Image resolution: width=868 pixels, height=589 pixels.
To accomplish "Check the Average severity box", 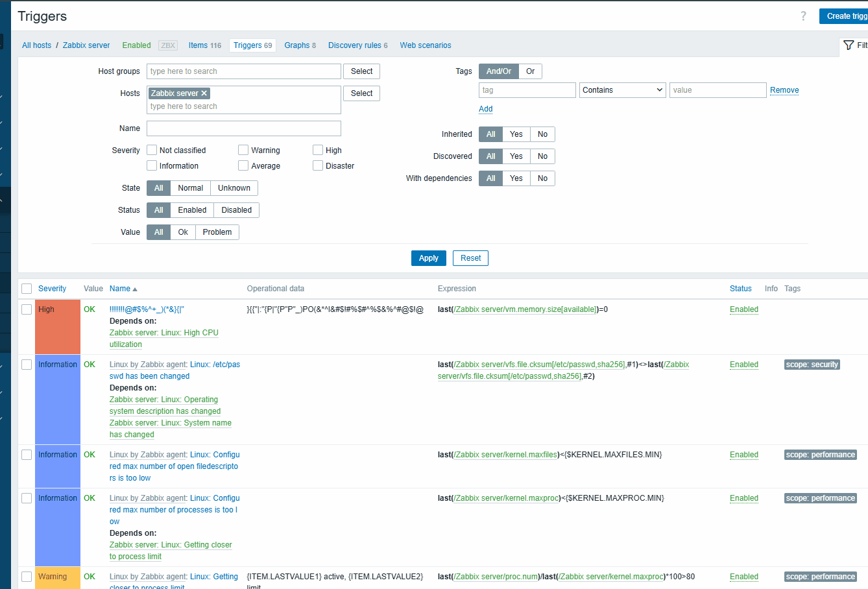I will [x=243, y=165].
